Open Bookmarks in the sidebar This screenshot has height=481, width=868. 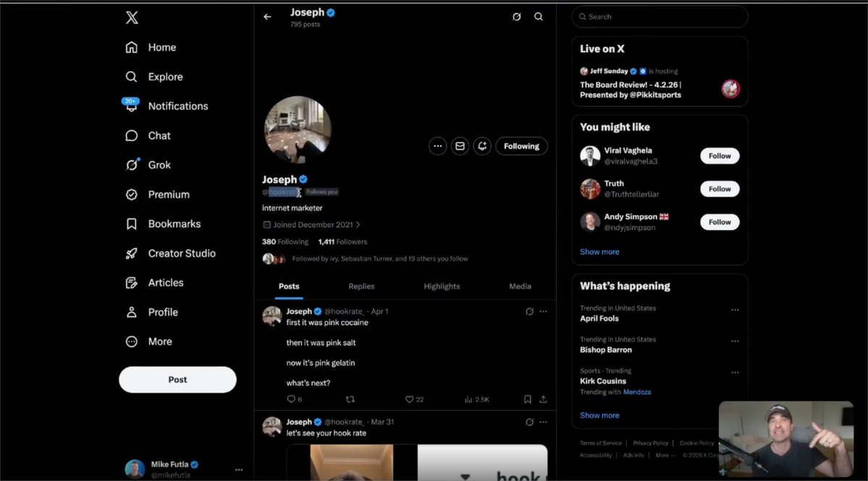(163, 224)
